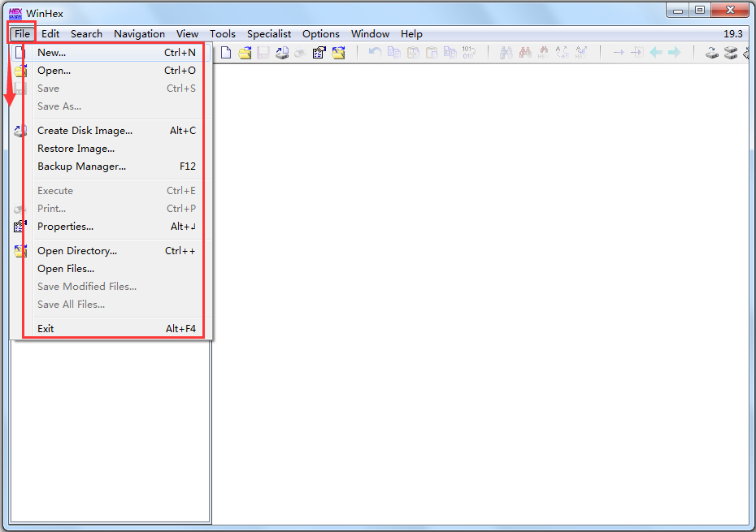Viewport: 756px width, 532px height.
Task: Choose New... from the File menu
Action: tap(111, 53)
